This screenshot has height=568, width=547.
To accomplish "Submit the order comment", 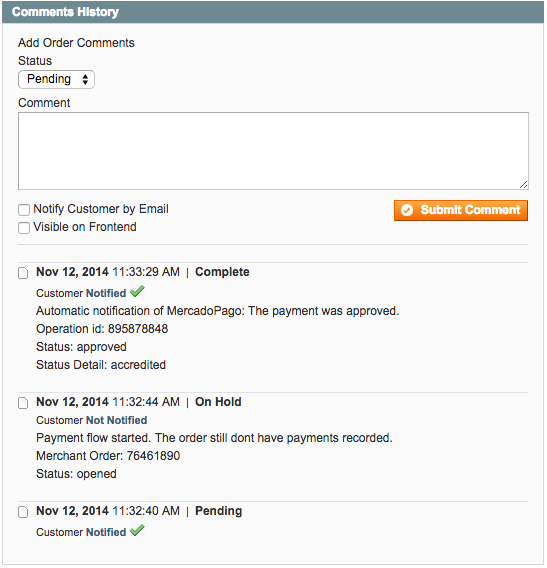I will 461,210.
